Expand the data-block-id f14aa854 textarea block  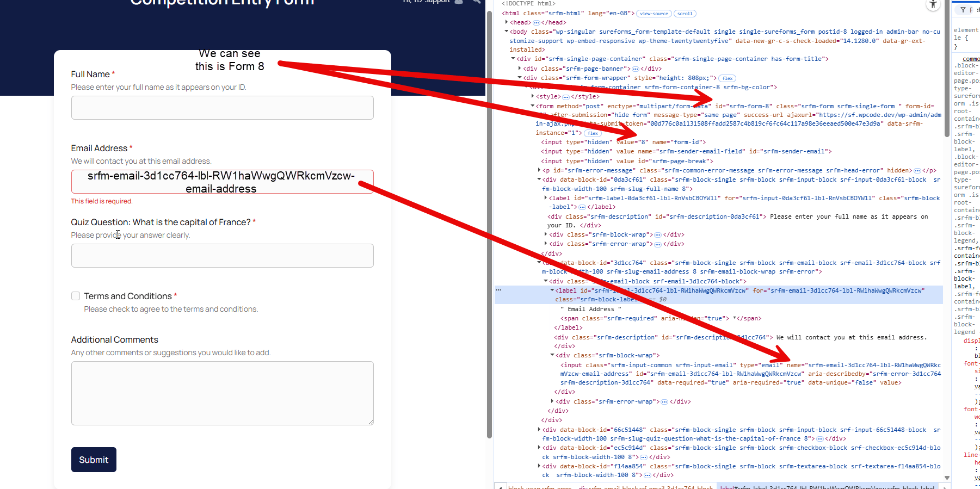tap(539, 466)
